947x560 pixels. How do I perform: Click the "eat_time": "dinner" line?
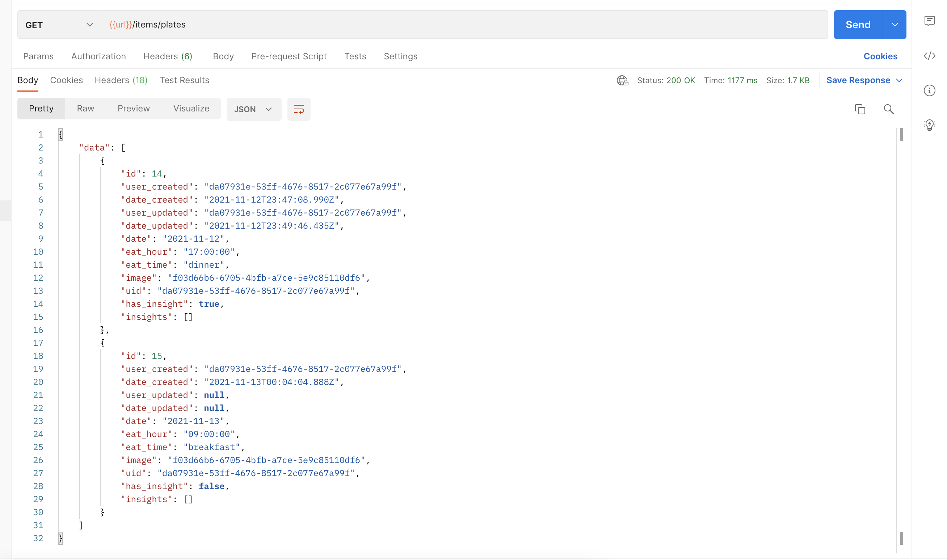click(175, 265)
